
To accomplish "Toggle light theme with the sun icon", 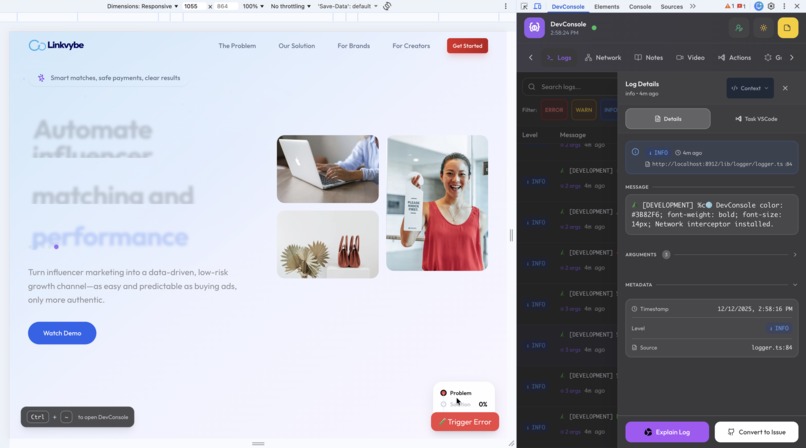I will (763, 28).
